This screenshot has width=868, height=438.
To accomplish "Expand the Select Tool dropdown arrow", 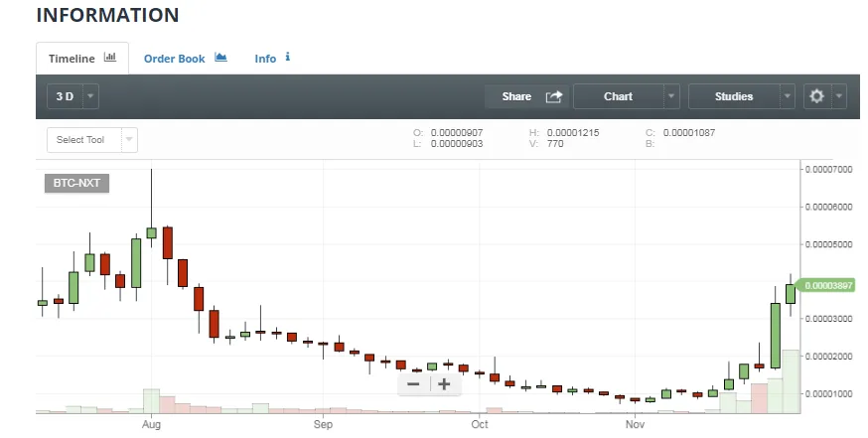I will pyautogui.click(x=129, y=139).
